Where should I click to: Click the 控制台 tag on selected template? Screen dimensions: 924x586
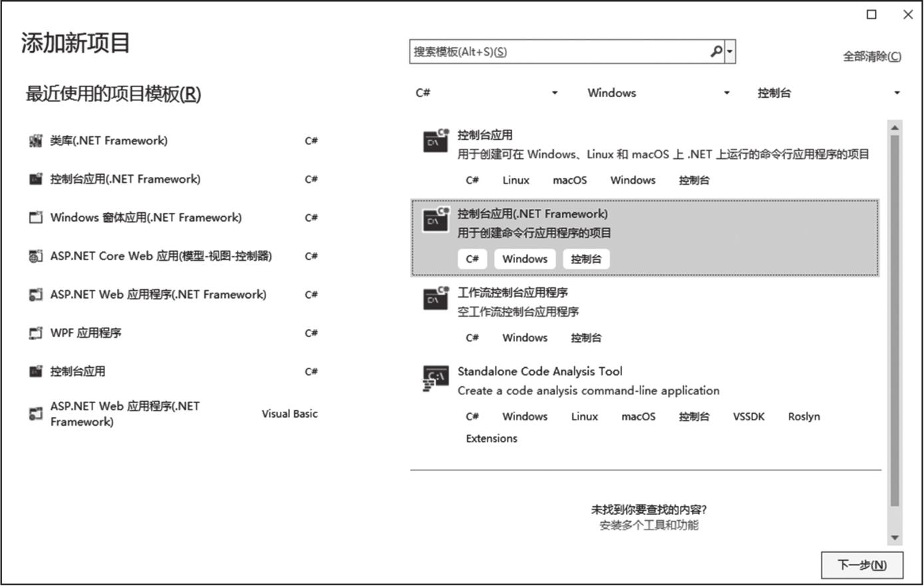coord(586,259)
